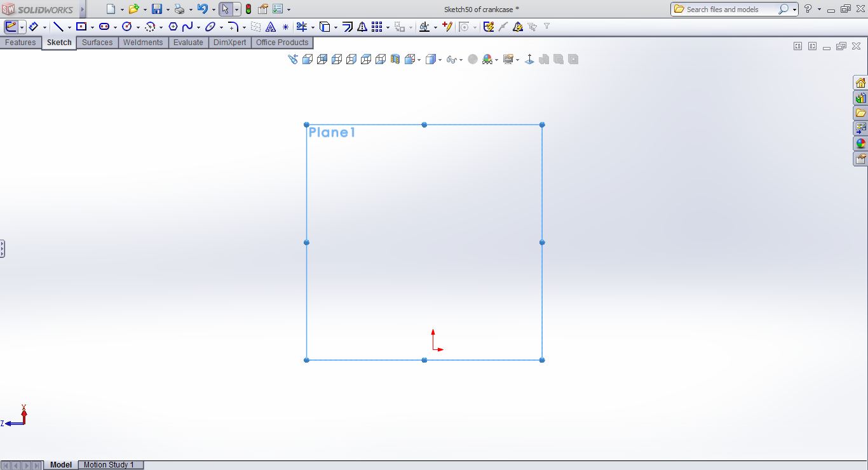This screenshot has height=470, width=868.
Task: Open the Design Library task pane icon
Action: point(860,98)
